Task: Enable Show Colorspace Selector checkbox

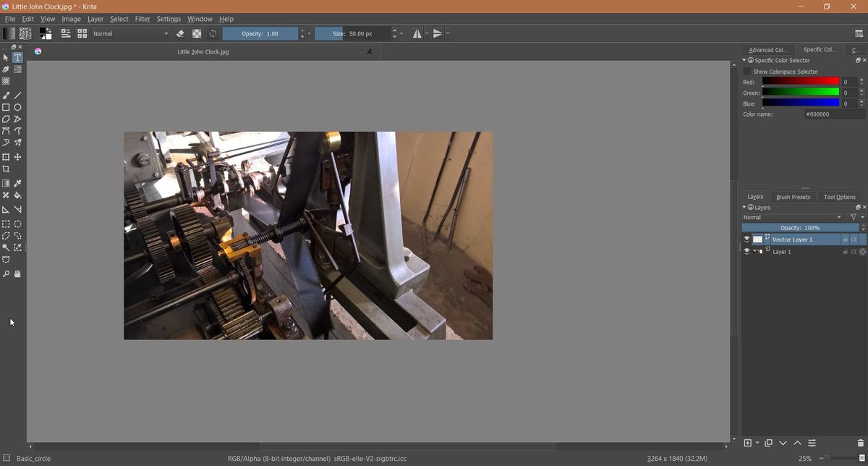Action: (747, 72)
